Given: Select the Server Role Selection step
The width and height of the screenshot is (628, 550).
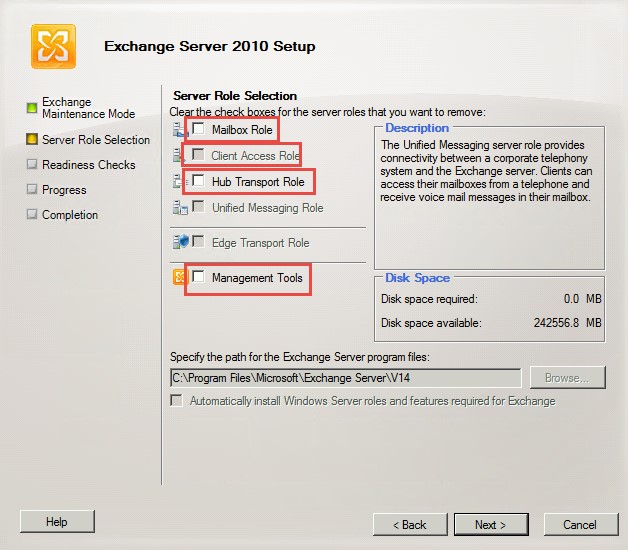Looking at the screenshot, I should pyautogui.click(x=95, y=140).
